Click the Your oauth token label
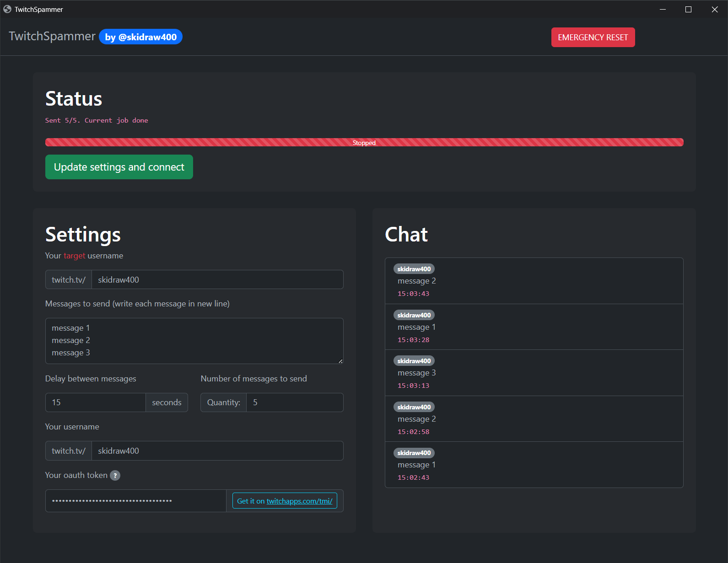The image size is (728, 563). (76, 475)
